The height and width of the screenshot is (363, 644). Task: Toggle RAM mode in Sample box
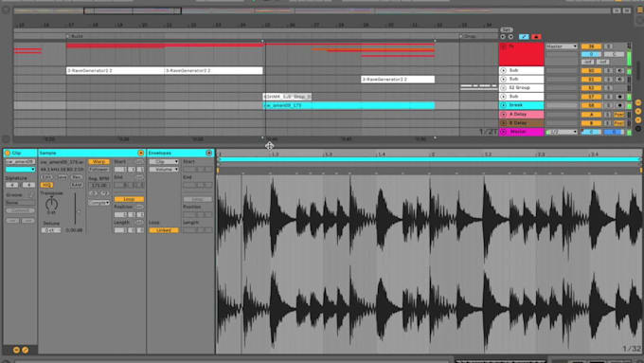coord(77,185)
